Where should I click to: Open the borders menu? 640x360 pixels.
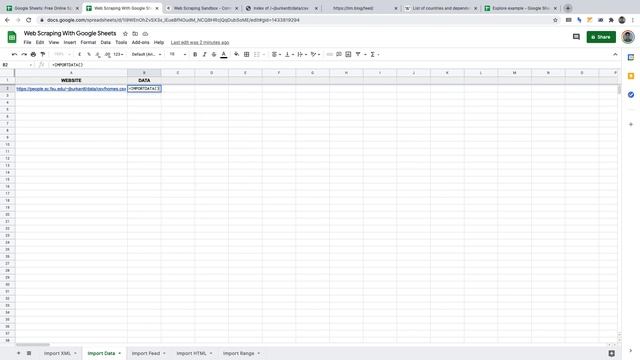tap(247, 54)
